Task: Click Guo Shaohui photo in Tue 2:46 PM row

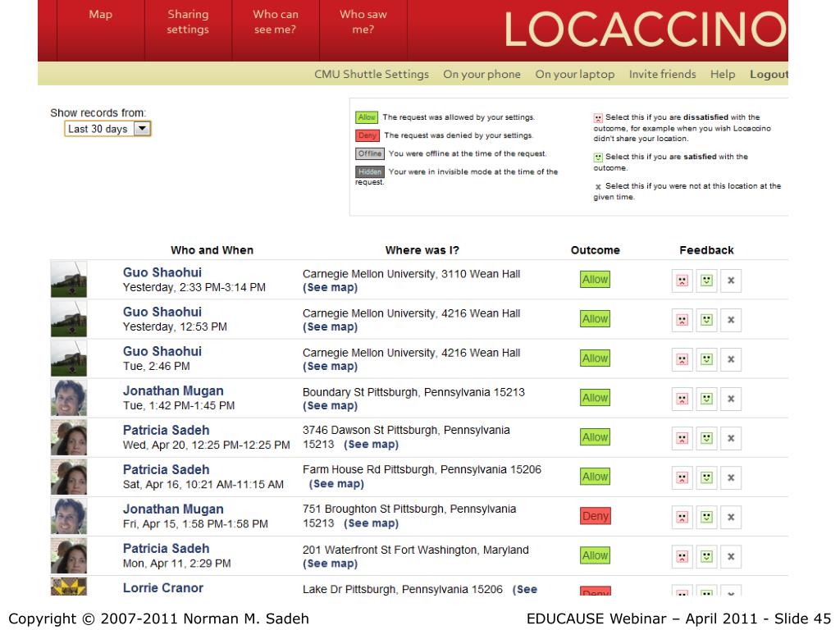Action: pos(69,358)
